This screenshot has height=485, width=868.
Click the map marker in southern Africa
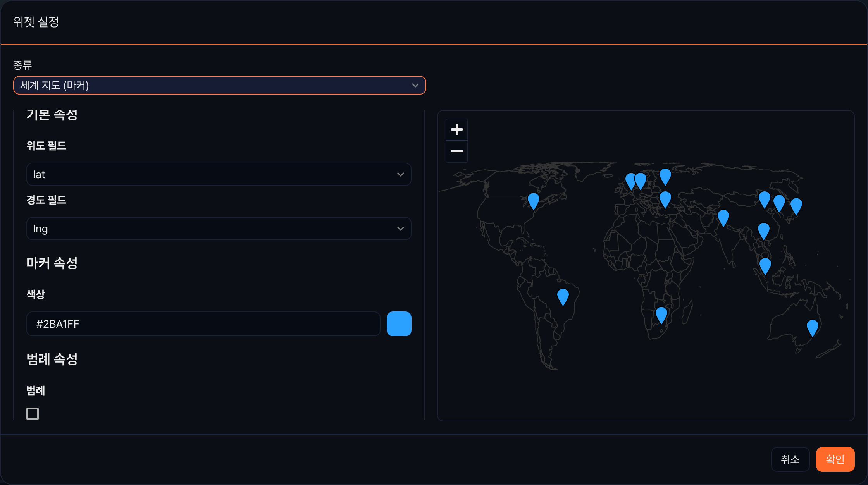click(661, 315)
